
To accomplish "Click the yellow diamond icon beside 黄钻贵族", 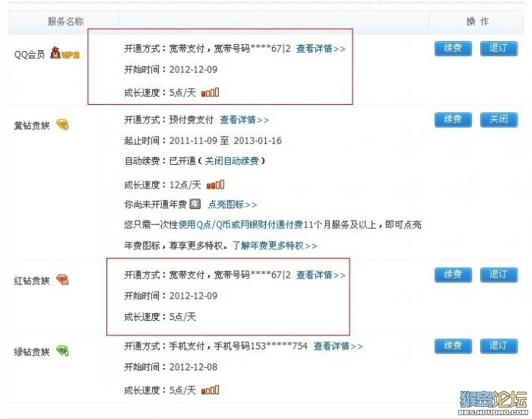I will click(x=62, y=125).
